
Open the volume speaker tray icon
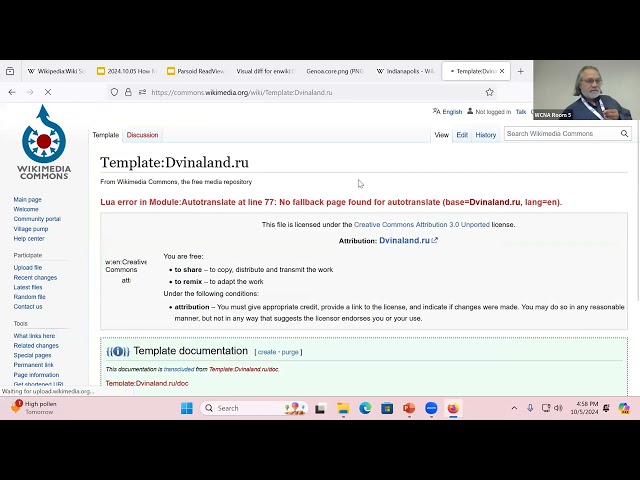click(x=559, y=408)
